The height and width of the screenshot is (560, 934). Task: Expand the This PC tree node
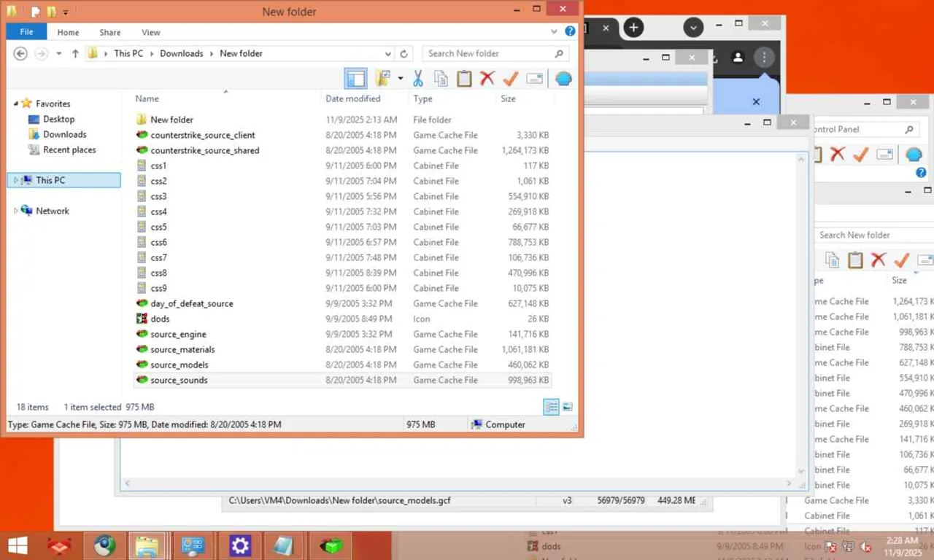click(x=16, y=180)
